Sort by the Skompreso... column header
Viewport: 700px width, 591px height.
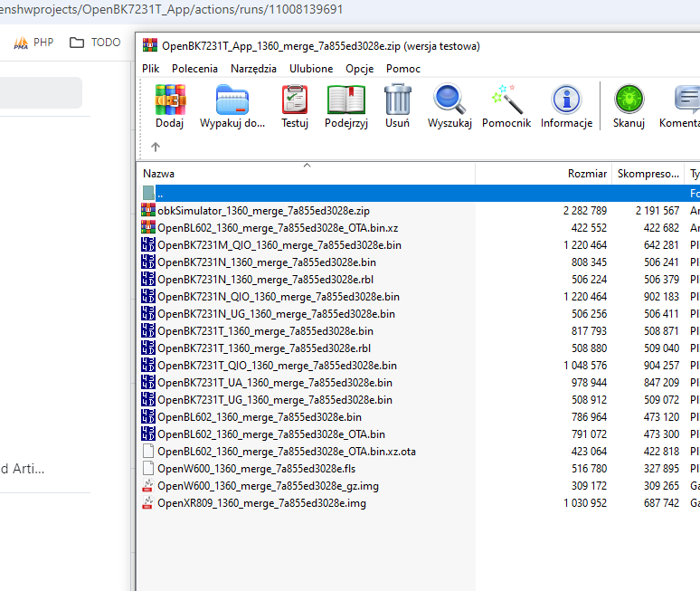pyautogui.click(x=648, y=174)
